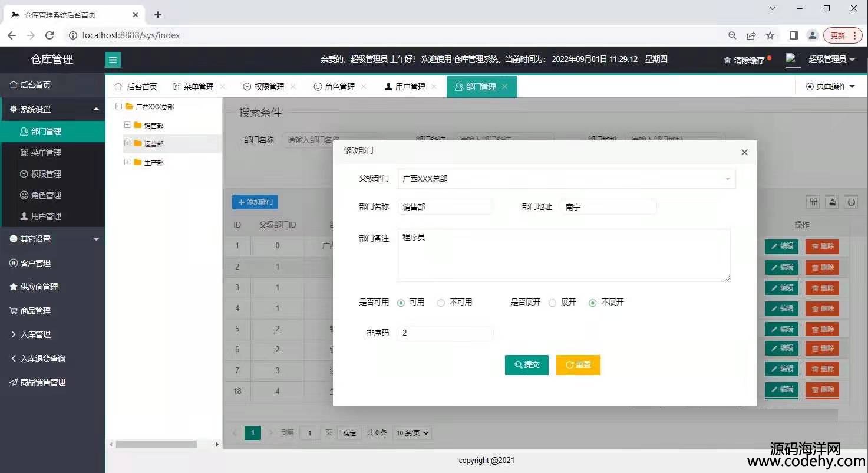Image resolution: width=868 pixels, height=473 pixels.
Task: Select the 不展开 radio button
Action: (x=593, y=303)
